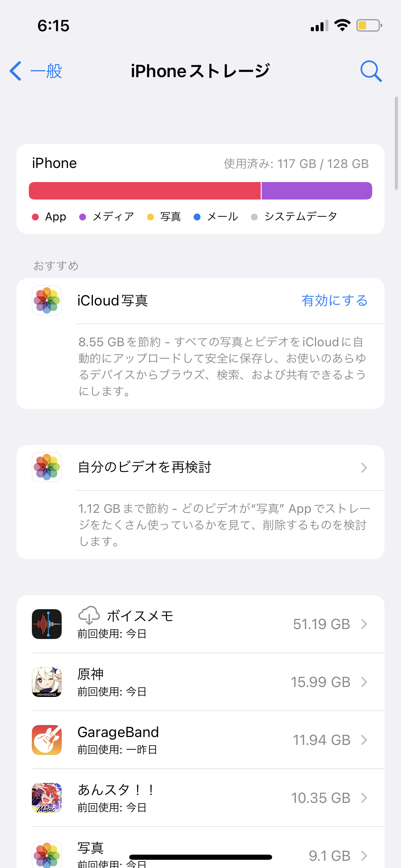Viewport: 401px width, 868px height.
Task: Tap the purple メディア storage bar segment
Action: click(316, 191)
